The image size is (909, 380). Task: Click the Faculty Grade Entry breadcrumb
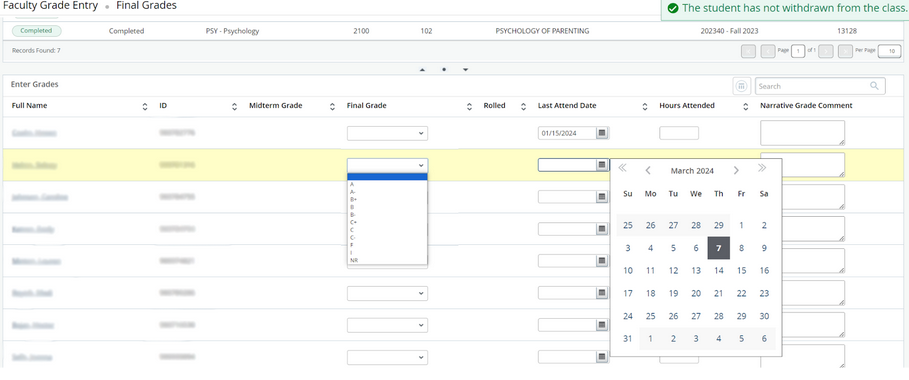pos(50,6)
